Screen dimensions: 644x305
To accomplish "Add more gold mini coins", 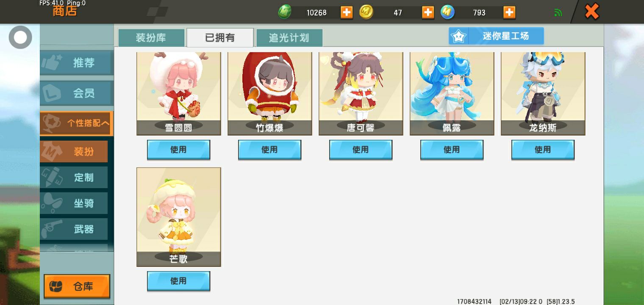I will pyautogui.click(x=428, y=12).
